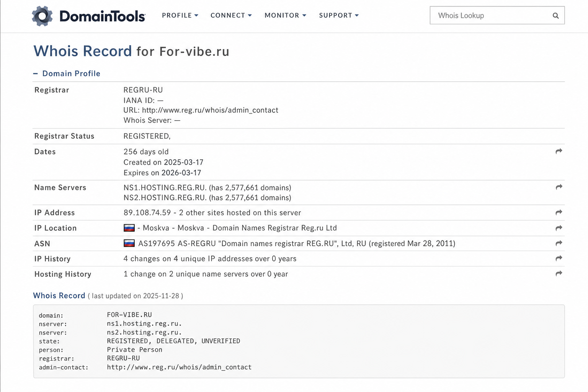The height and width of the screenshot is (392, 588).
Task: Click the Russian flag in IP Location row
Action: pos(129,228)
